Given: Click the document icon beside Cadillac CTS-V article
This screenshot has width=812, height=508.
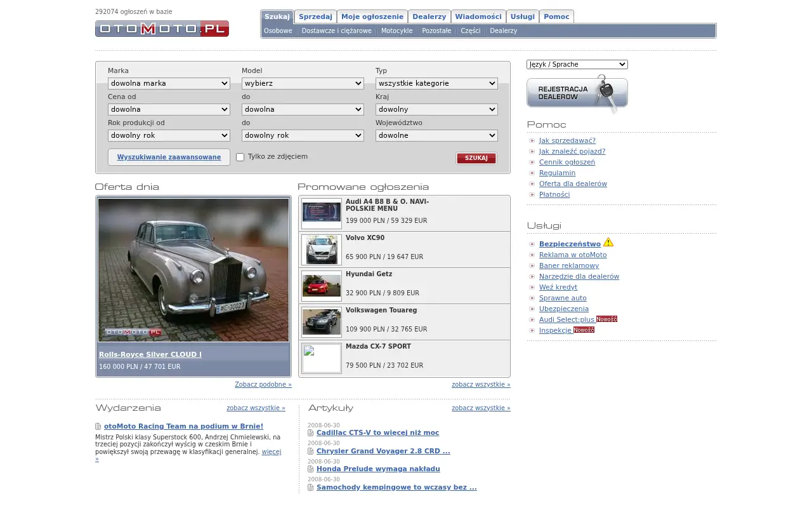Looking at the screenshot, I should (x=311, y=433).
